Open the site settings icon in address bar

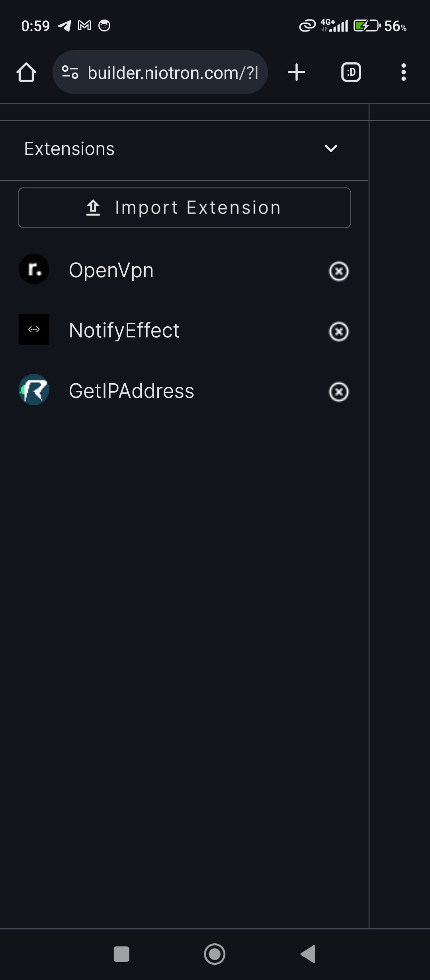[x=70, y=72]
